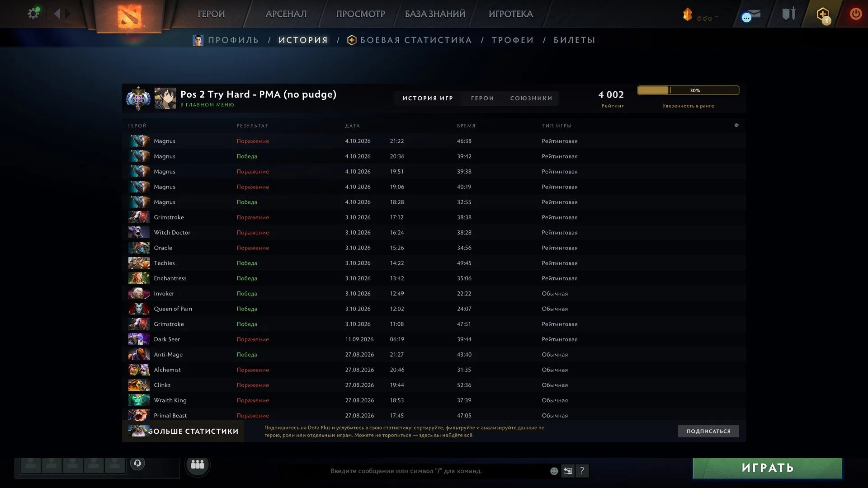Switch to the БОЕВАЯ СТАТИСТИКА section

pos(410,40)
